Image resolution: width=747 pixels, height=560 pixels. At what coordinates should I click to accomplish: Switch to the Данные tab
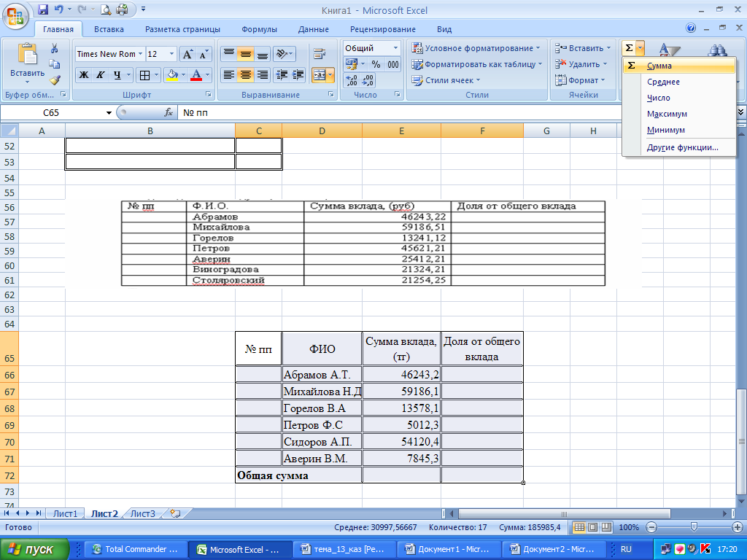click(314, 29)
